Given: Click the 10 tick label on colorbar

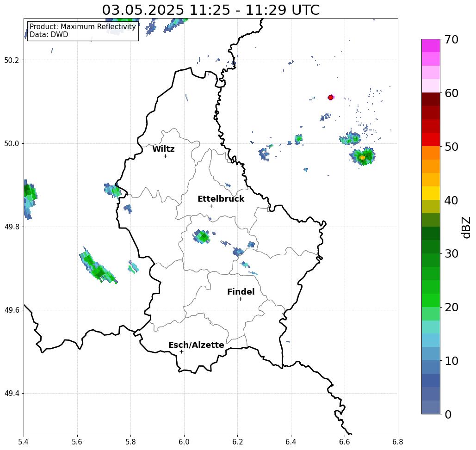Looking at the screenshot, I should 451,360.
